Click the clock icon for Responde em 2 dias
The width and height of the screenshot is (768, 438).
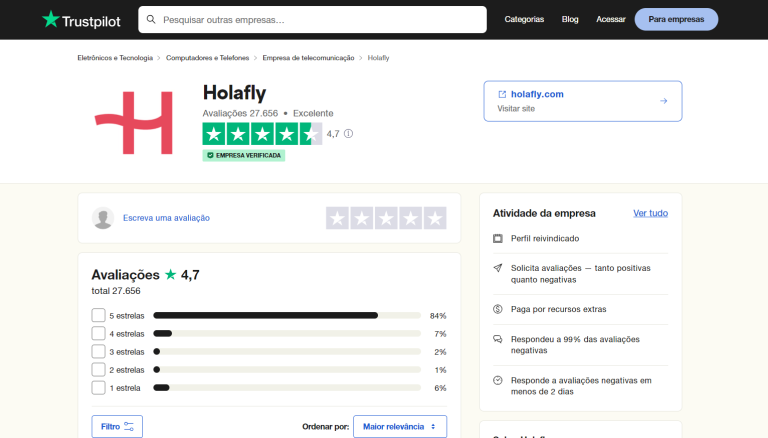[x=498, y=380]
